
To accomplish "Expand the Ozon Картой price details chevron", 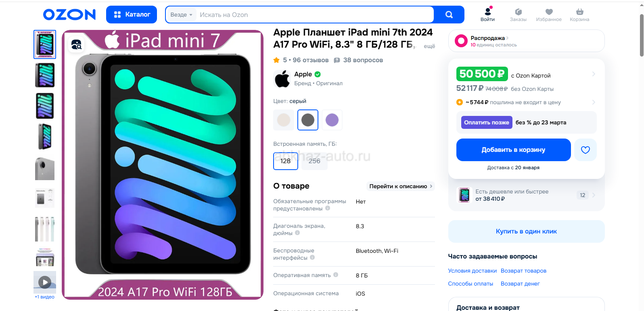I will (x=594, y=74).
